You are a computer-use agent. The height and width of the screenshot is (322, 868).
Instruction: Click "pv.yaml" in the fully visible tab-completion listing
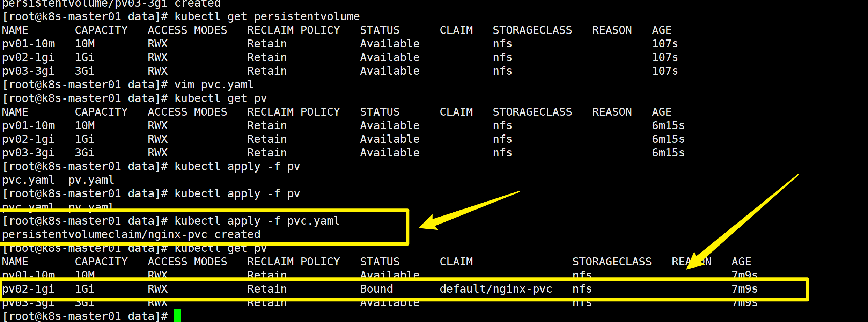tap(91, 180)
